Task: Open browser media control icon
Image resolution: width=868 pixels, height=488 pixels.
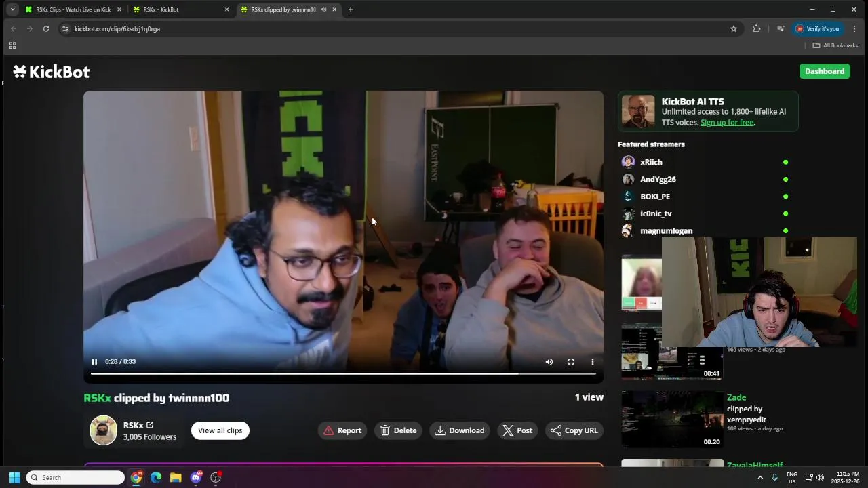Action: click(781, 28)
